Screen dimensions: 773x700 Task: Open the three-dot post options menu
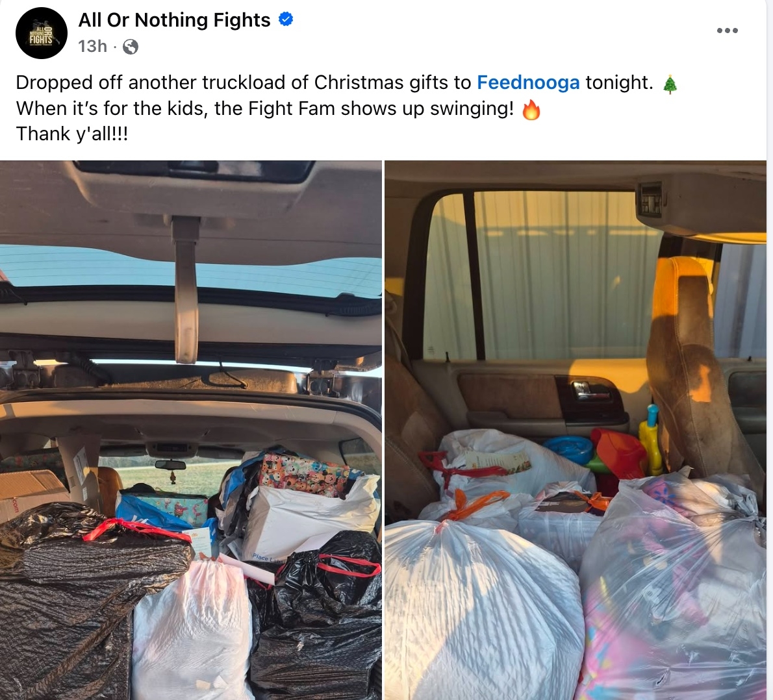(727, 31)
